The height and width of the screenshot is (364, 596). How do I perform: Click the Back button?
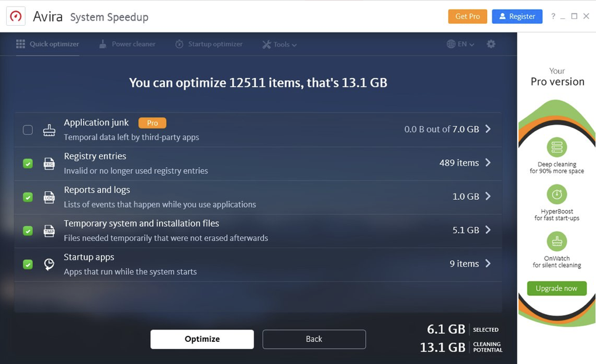click(314, 339)
